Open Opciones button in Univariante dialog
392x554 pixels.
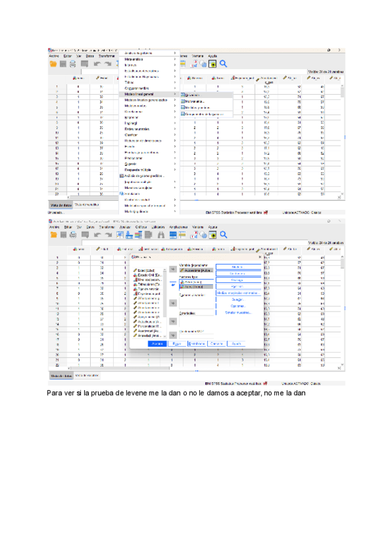(x=238, y=306)
